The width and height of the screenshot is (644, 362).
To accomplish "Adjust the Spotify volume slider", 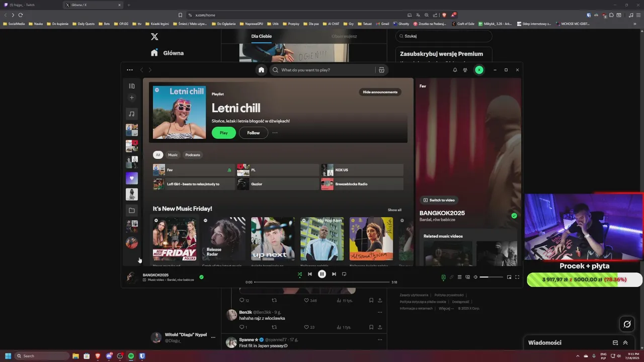I will [492, 277].
